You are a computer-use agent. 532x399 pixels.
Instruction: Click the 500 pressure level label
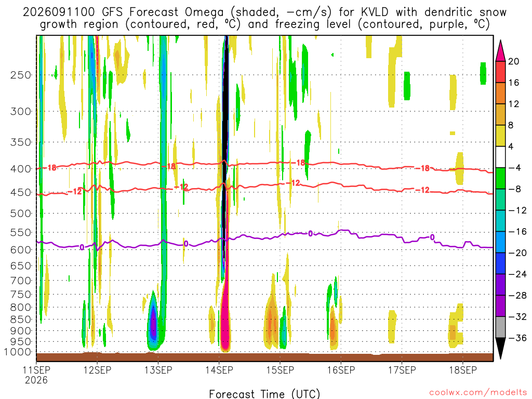[x=21, y=214]
